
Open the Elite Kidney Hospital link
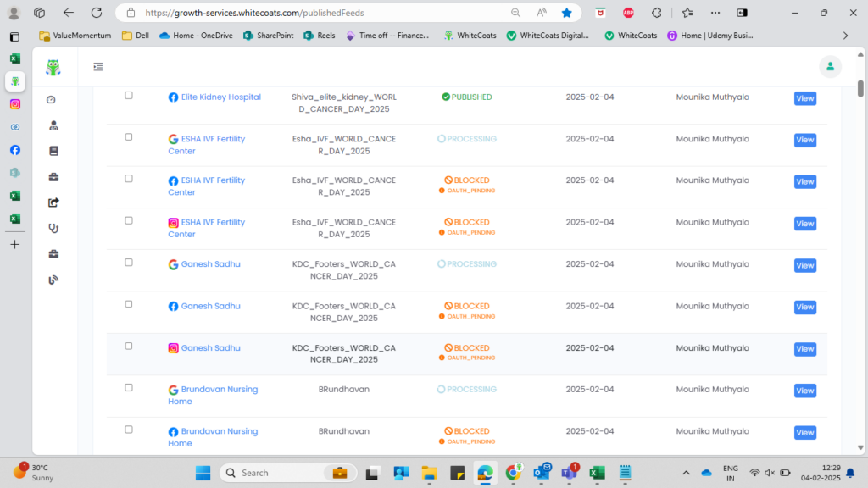[x=220, y=97]
